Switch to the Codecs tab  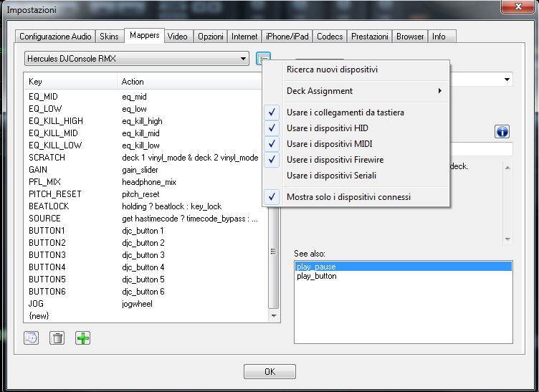point(330,37)
